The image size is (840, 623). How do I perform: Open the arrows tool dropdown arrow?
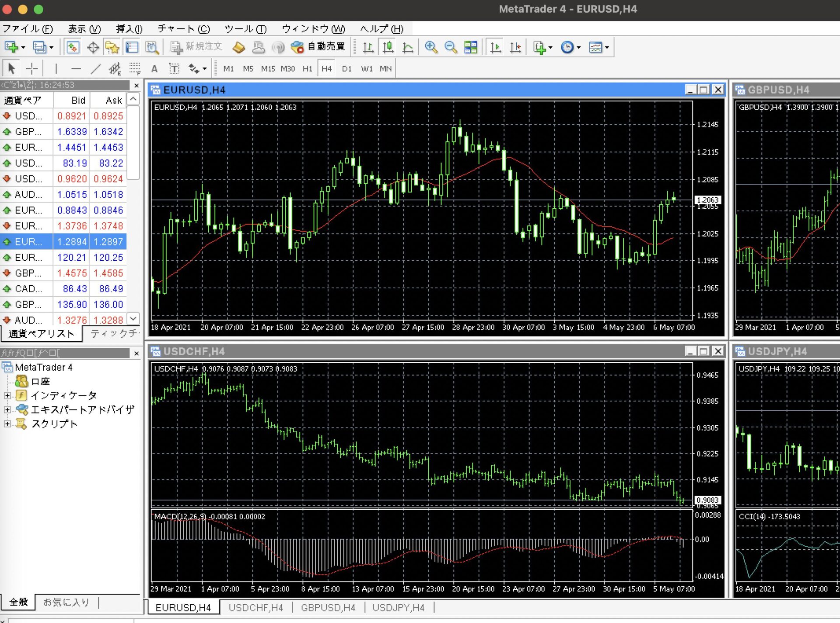coord(204,69)
